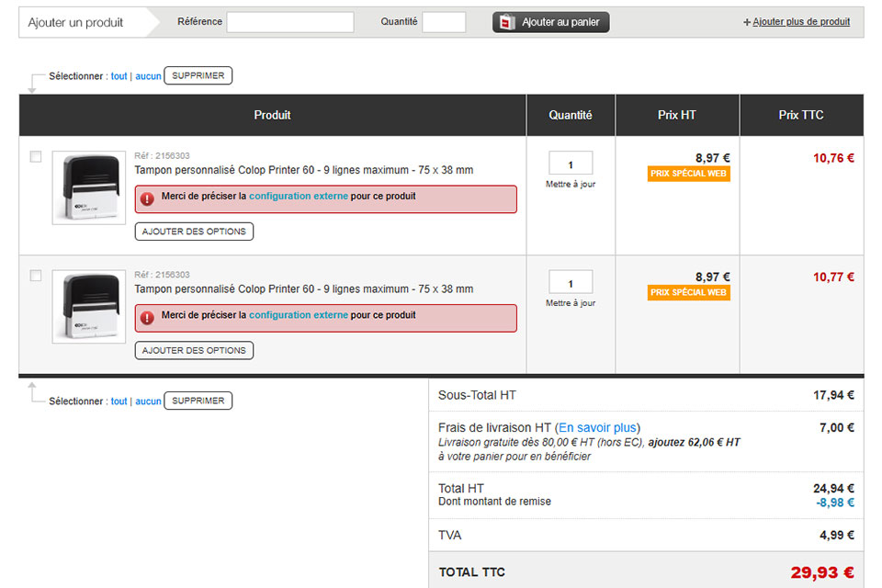This screenshot has width=882, height=588.
Task: Click the Sous-Total HT value 17,94 €
Action: (833, 396)
